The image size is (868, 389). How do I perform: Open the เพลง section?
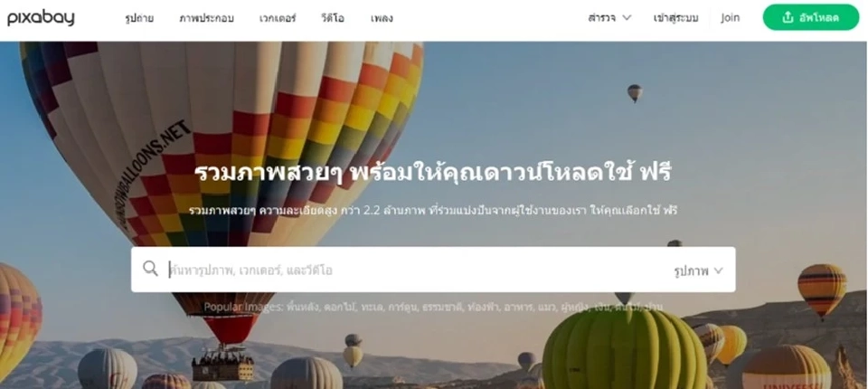pos(382,18)
